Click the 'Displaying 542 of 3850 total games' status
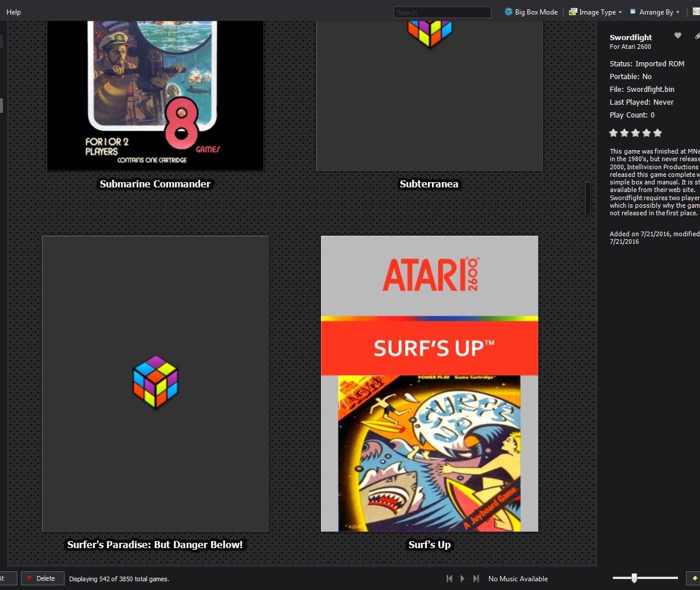 119,579
